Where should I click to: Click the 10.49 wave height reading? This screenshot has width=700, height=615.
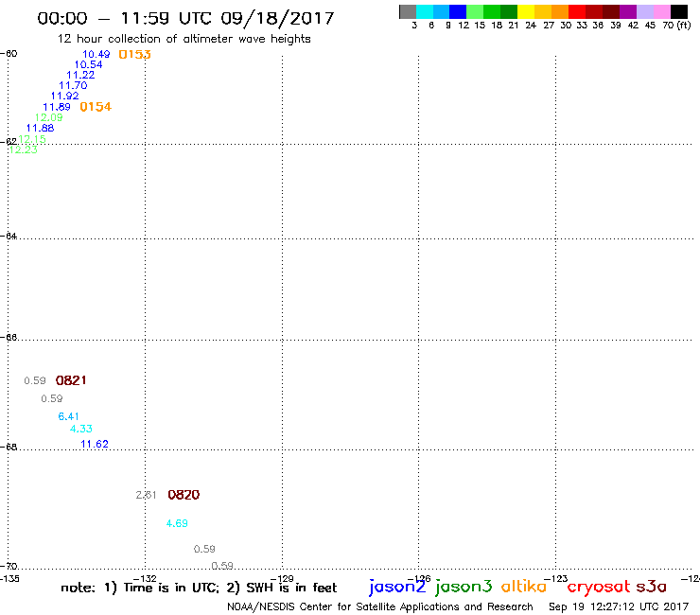(96, 54)
